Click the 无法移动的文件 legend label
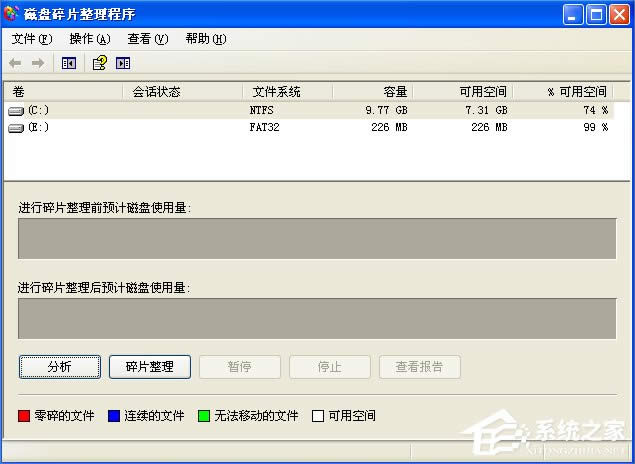This screenshot has width=635, height=464. [256, 416]
